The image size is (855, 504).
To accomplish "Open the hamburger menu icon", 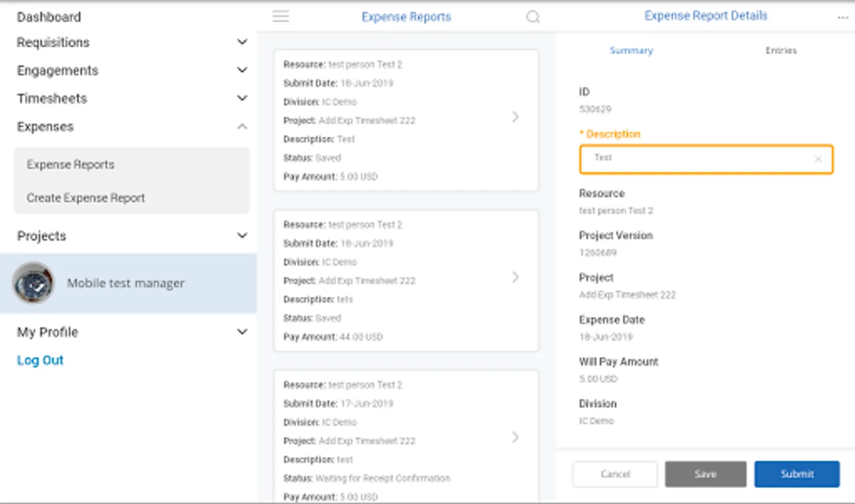I will click(x=281, y=17).
